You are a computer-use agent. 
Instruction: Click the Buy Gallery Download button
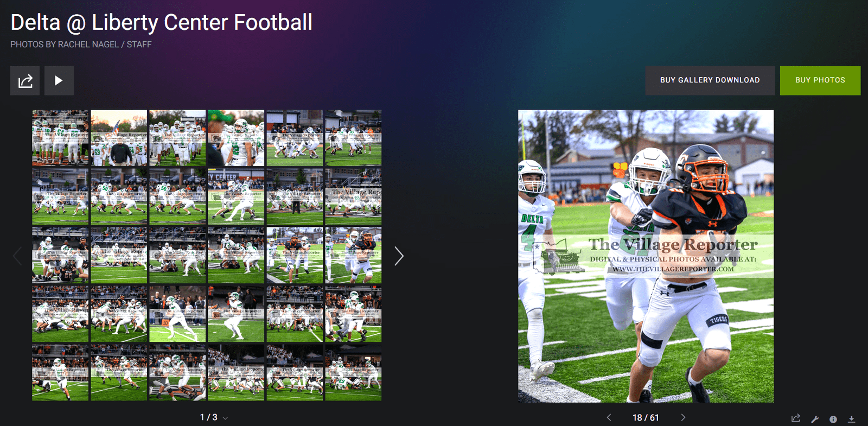coord(710,80)
